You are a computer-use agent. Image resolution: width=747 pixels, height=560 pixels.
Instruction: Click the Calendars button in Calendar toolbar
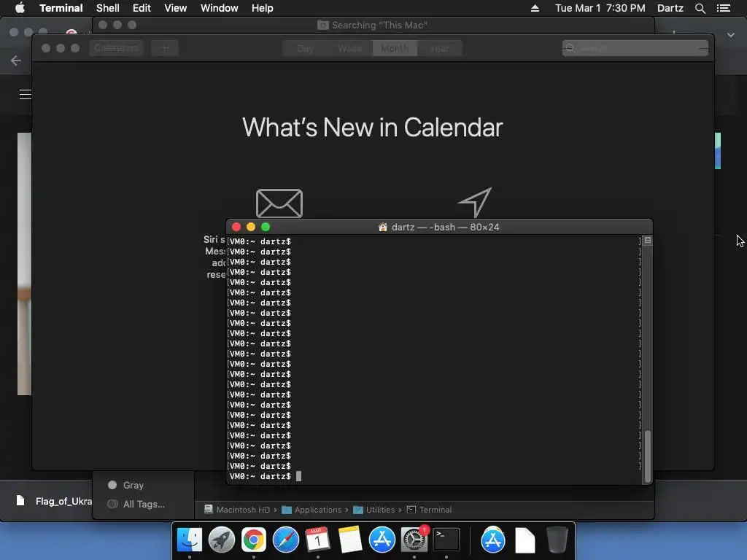pyautogui.click(x=116, y=48)
